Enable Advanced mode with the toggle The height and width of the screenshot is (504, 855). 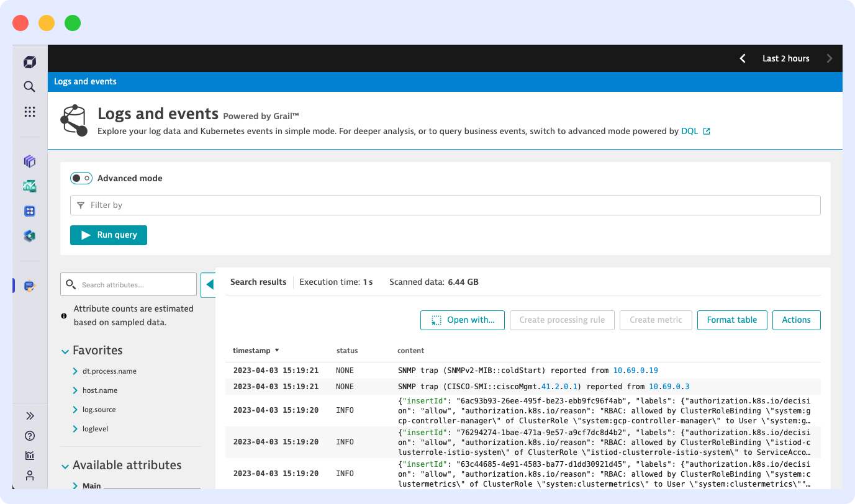click(x=81, y=178)
